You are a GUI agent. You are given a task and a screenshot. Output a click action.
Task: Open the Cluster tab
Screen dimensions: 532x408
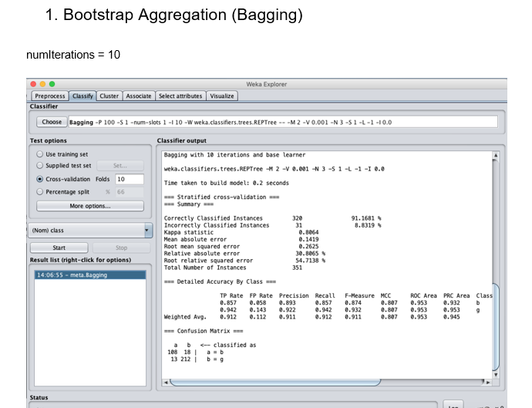point(109,96)
